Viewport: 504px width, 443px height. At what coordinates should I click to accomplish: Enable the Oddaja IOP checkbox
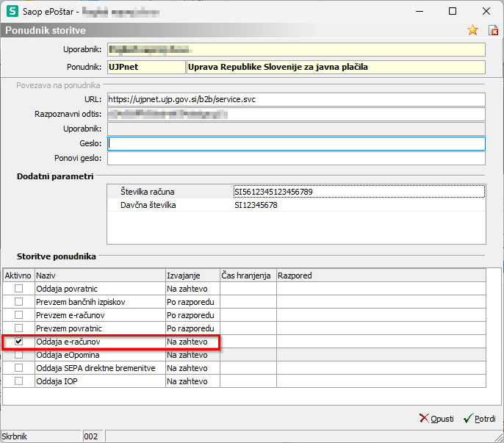[x=19, y=381]
